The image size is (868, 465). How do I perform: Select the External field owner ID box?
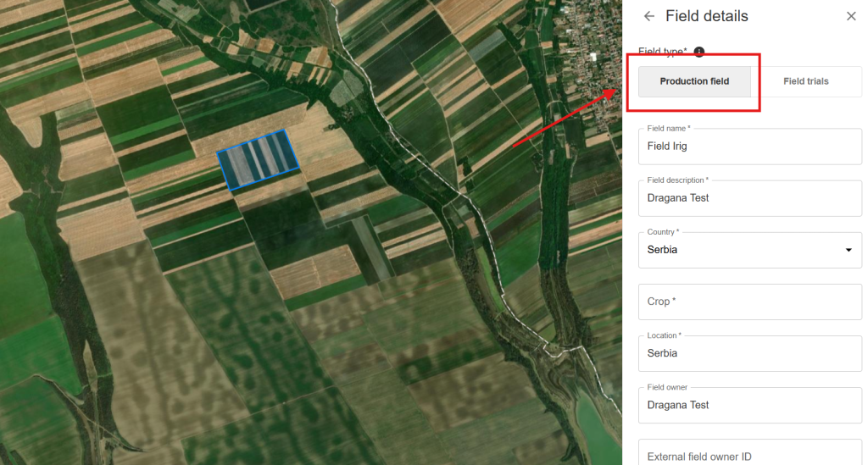[x=749, y=455]
